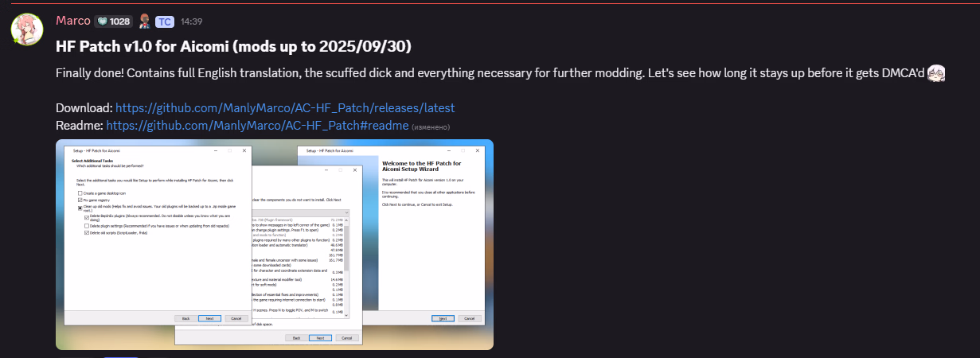This screenshot has width=980, height=358.
Task: Open the AC-HF_Patch#readme link
Action: (257, 126)
